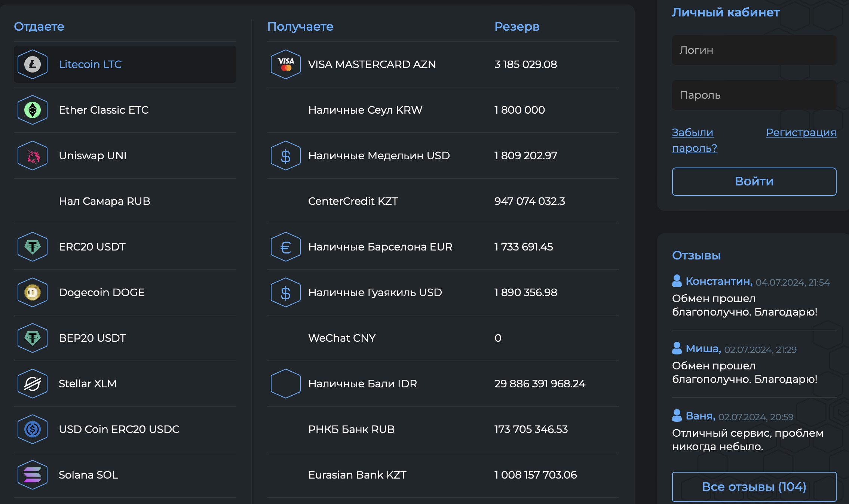This screenshot has height=504, width=849.
Task: Pick the USD Coin ERC20 USDC icon
Action: click(x=33, y=429)
